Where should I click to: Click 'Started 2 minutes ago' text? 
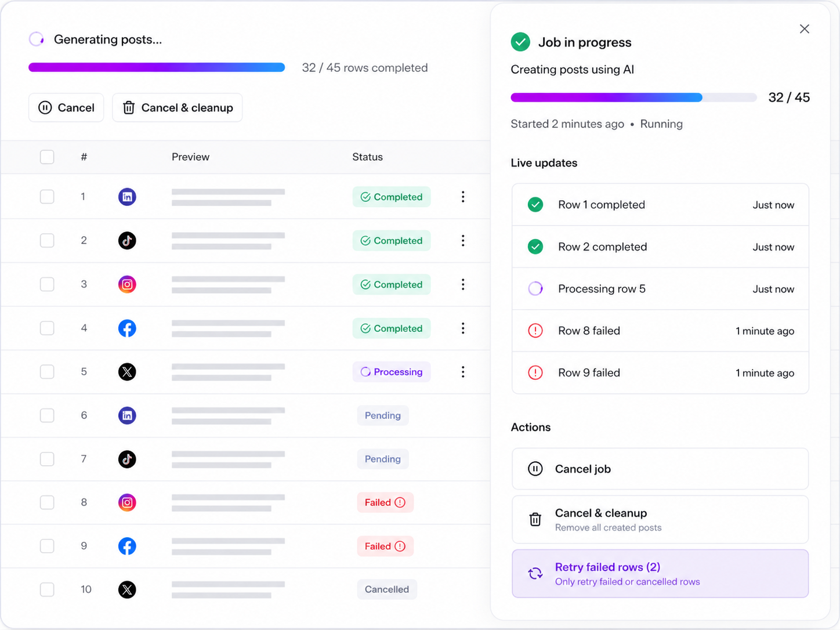click(x=567, y=124)
